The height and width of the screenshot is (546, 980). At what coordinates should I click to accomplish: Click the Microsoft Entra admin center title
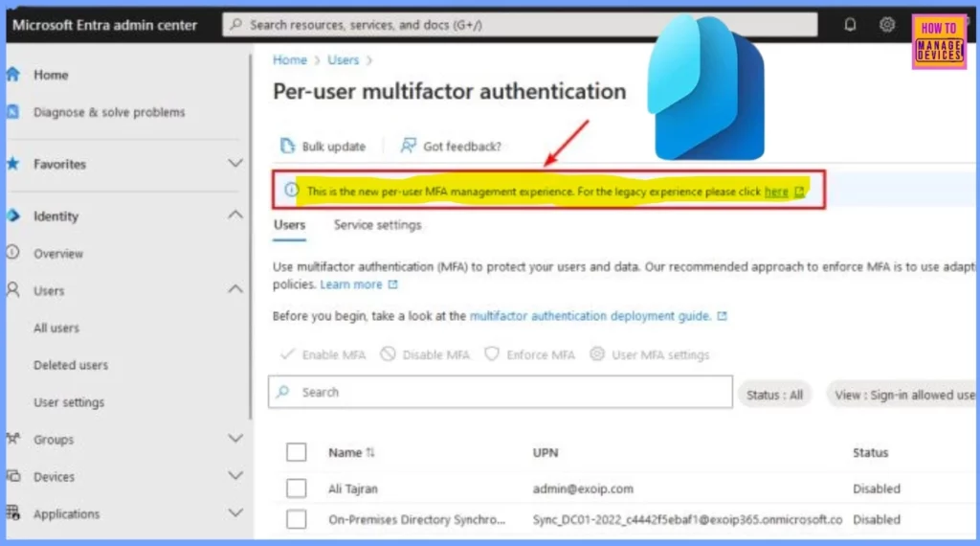pyautogui.click(x=104, y=25)
